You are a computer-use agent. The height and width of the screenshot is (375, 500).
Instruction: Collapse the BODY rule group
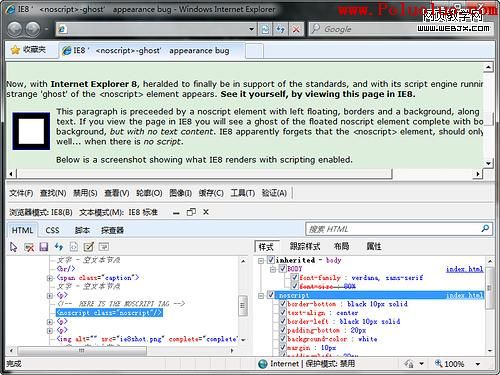(x=273, y=269)
